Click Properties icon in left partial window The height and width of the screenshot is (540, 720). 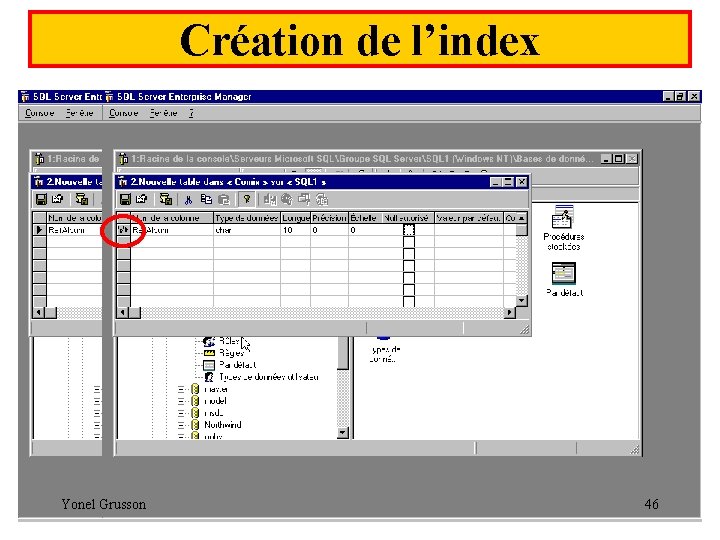(58, 199)
